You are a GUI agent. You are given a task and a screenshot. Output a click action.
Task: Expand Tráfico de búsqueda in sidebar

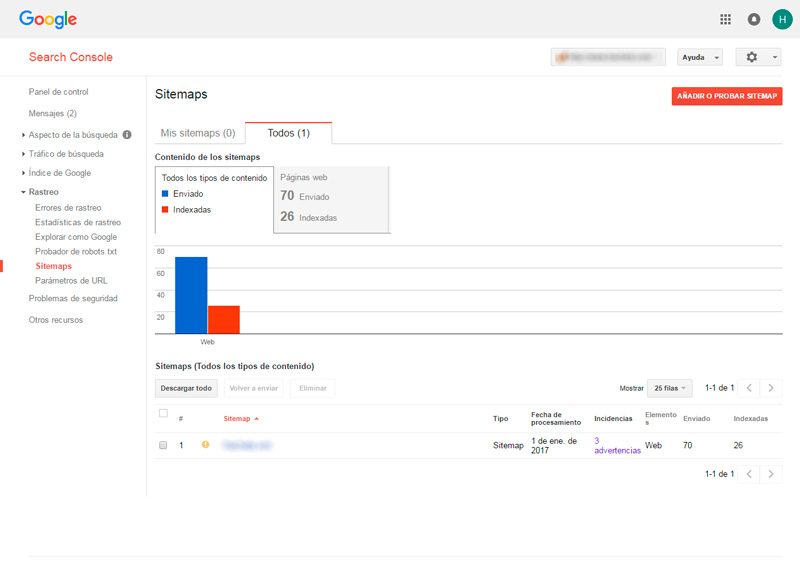point(66,154)
